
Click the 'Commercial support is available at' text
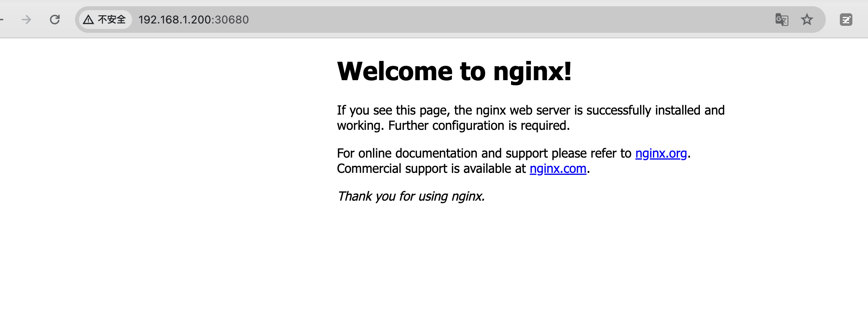(432, 169)
